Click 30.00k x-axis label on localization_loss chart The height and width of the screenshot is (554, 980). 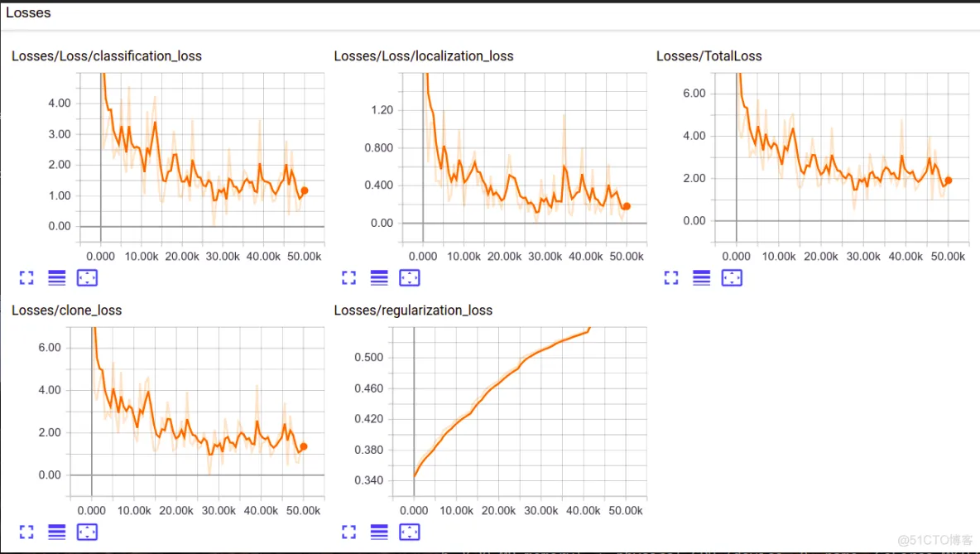point(545,257)
